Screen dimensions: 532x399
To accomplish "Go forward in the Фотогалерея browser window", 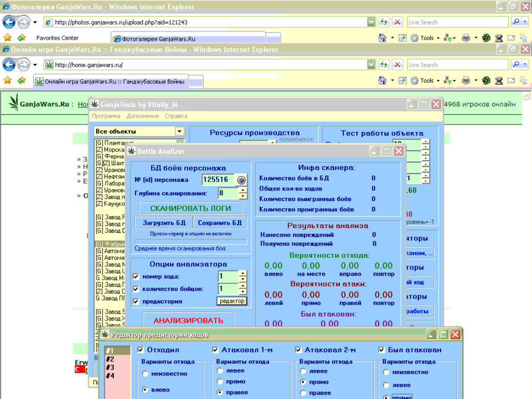I will pyautogui.click(x=23, y=22).
